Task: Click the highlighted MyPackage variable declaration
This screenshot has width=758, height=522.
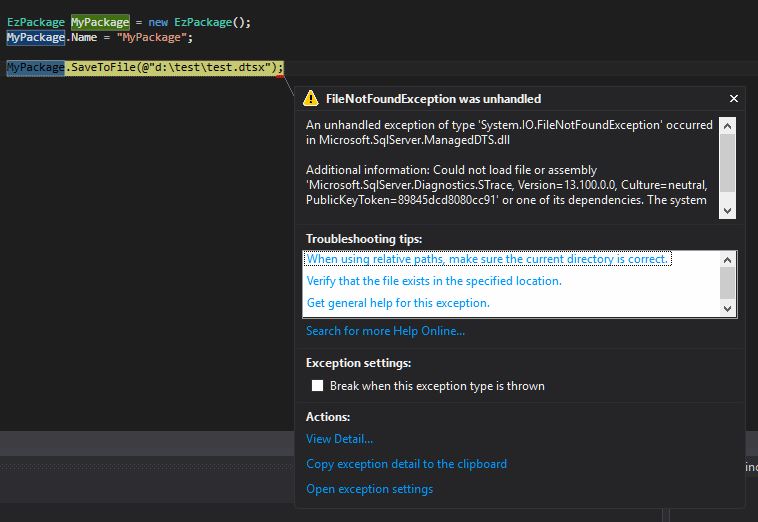Action: tap(100, 22)
